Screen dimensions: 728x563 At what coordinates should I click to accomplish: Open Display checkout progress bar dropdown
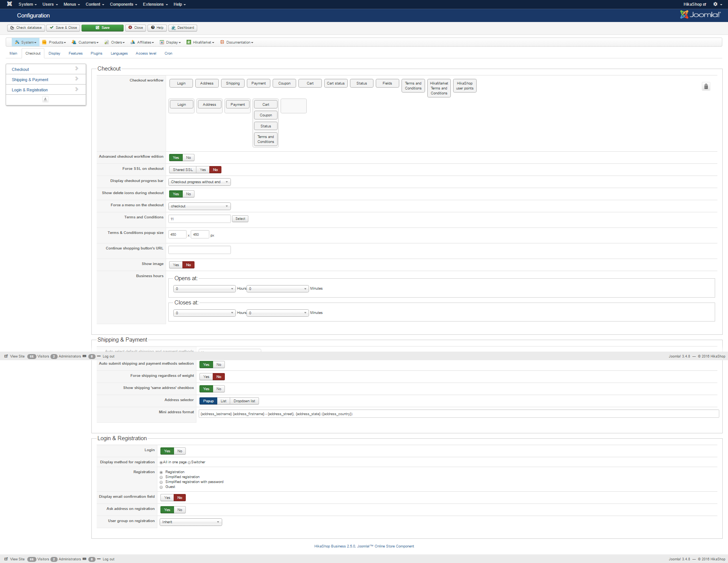(199, 182)
